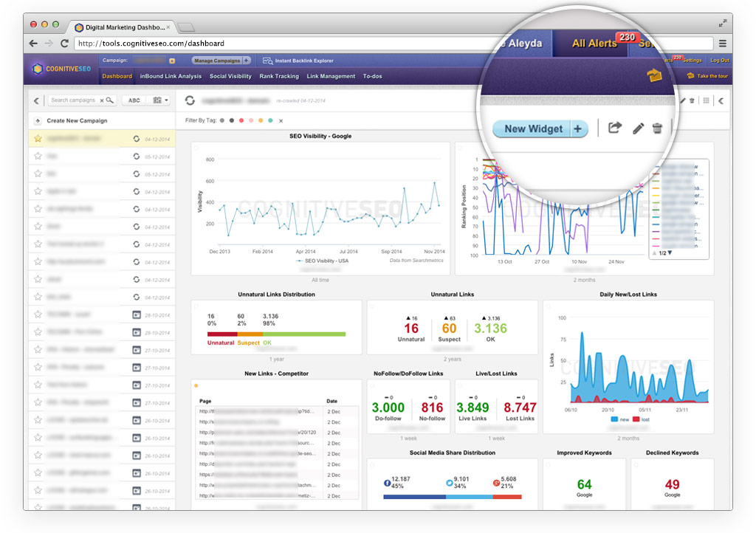
Task: Clear the campaign search with the x icon
Action: click(102, 100)
